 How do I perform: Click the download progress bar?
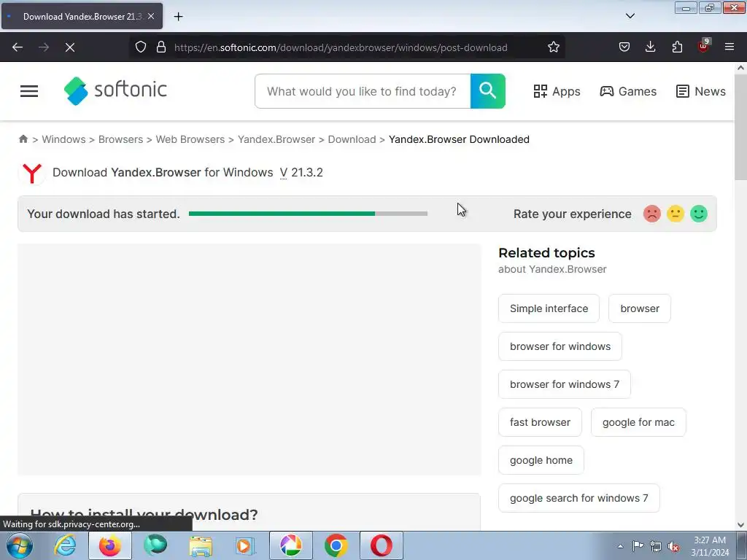[x=309, y=214]
